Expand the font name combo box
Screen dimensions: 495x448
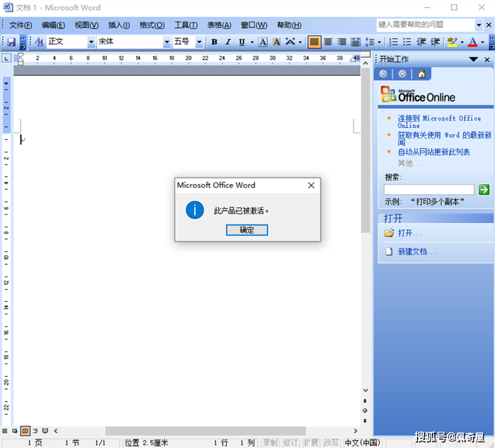pos(166,43)
